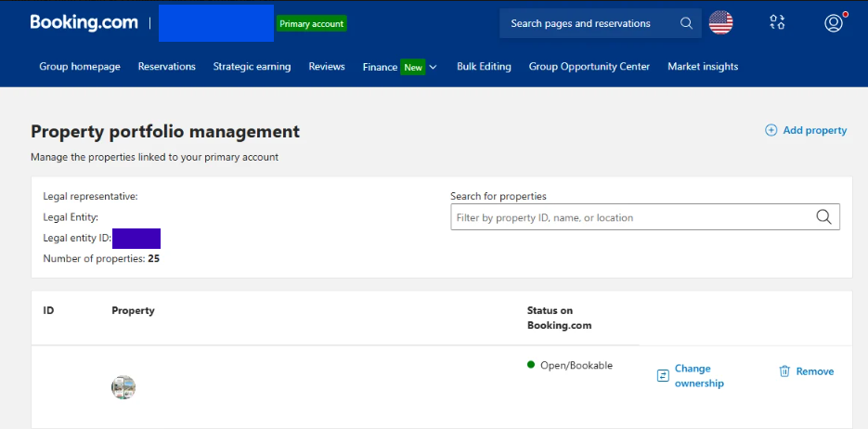Click the Legal entity ID label
The height and width of the screenshot is (429, 868).
pyautogui.click(x=77, y=238)
